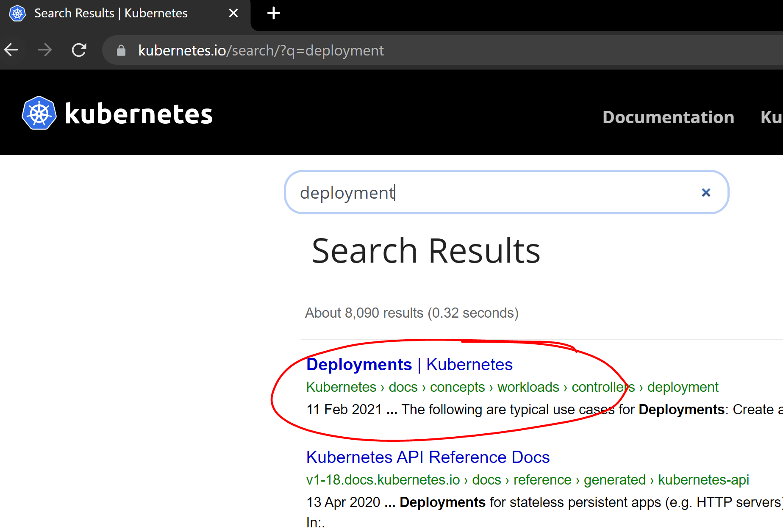Clear the search field using the X icon

pos(706,193)
